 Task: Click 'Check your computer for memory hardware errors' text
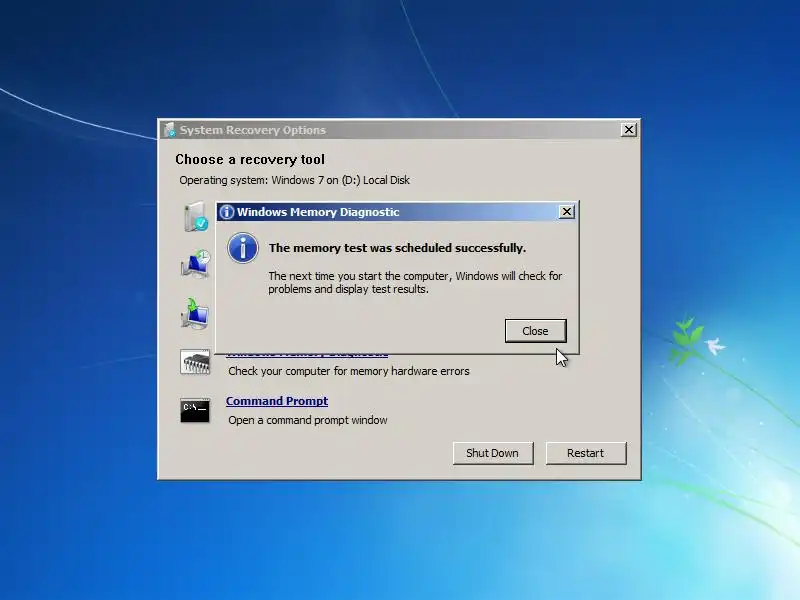click(348, 371)
